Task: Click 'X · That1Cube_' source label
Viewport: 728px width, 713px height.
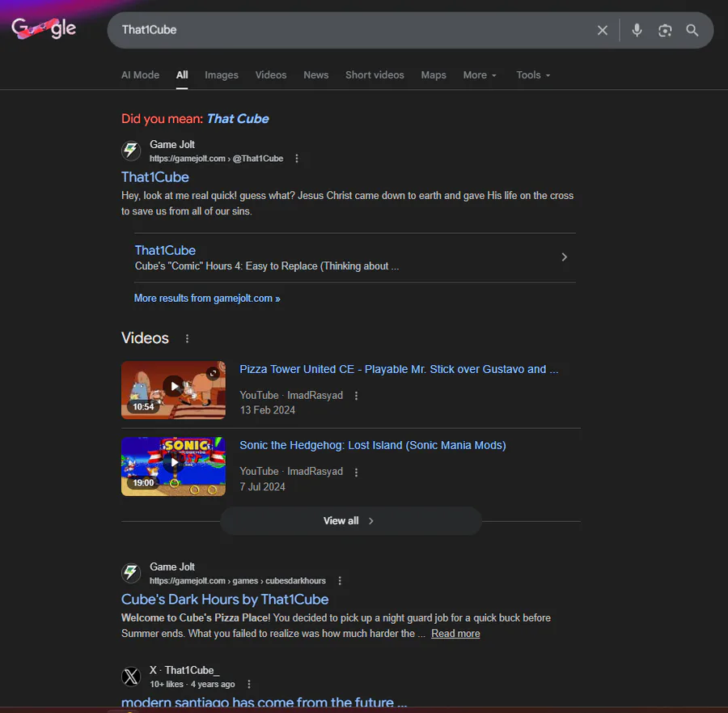Action: [184, 670]
